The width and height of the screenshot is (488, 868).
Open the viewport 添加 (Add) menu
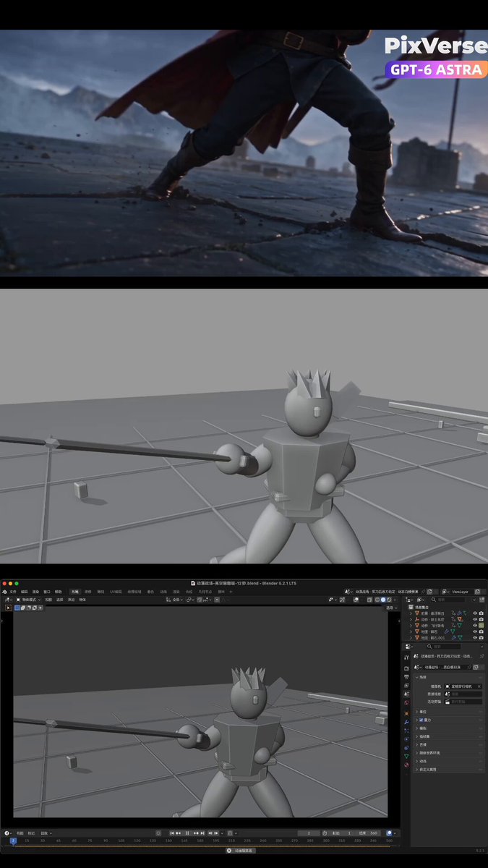(71, 600)
